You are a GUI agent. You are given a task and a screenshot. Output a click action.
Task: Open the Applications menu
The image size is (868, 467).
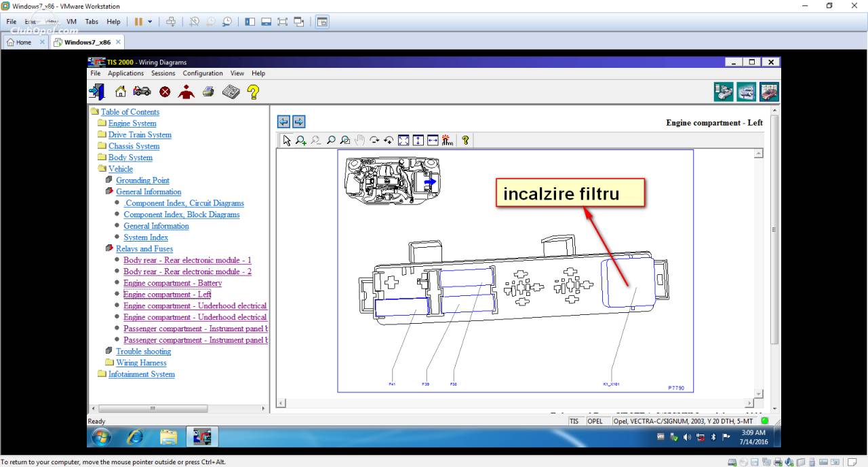point(126,73)
